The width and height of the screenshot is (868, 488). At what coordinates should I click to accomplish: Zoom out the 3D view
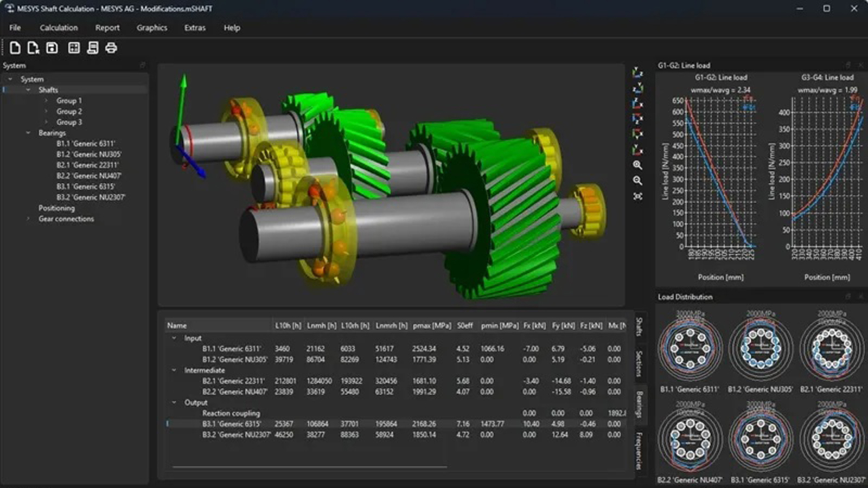(637, 181)
